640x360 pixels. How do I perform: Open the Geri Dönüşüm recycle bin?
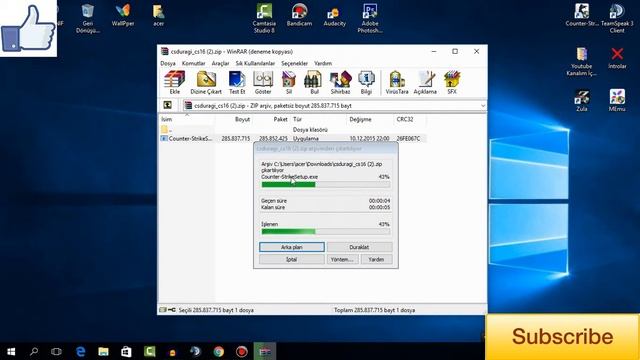point(88,18)
